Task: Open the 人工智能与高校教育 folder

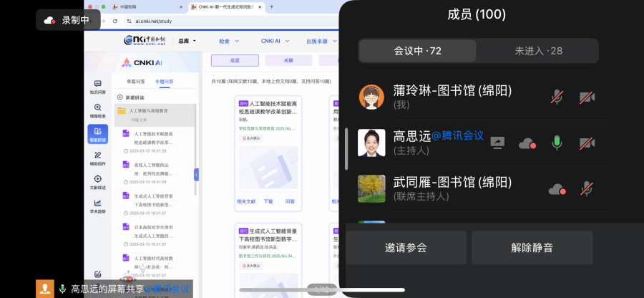Action: (x=155, y=115)
